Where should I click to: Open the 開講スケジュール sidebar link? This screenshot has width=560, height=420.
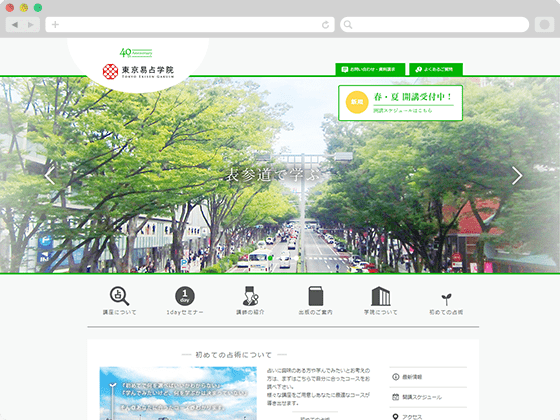tap(428, 397)
